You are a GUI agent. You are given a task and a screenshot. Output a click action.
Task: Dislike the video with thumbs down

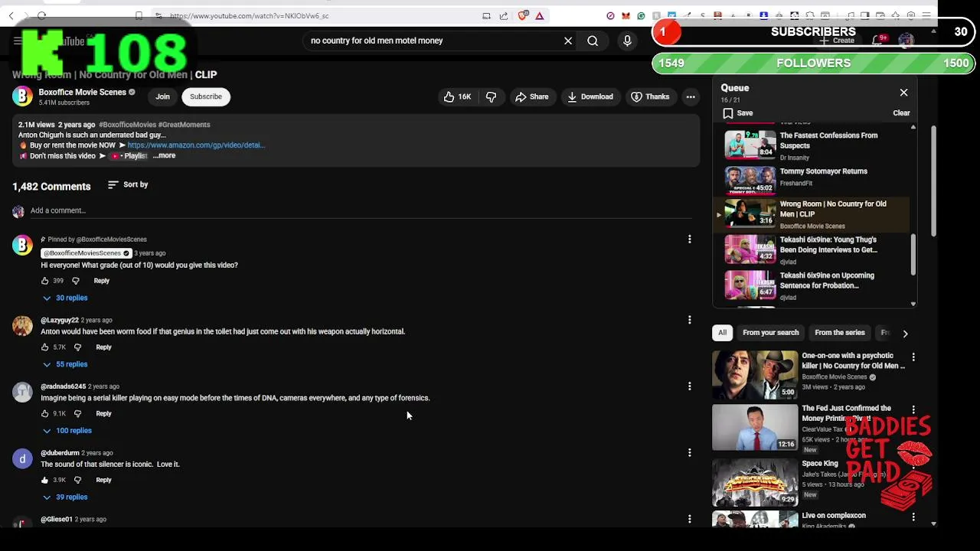[x=491, y=96]
